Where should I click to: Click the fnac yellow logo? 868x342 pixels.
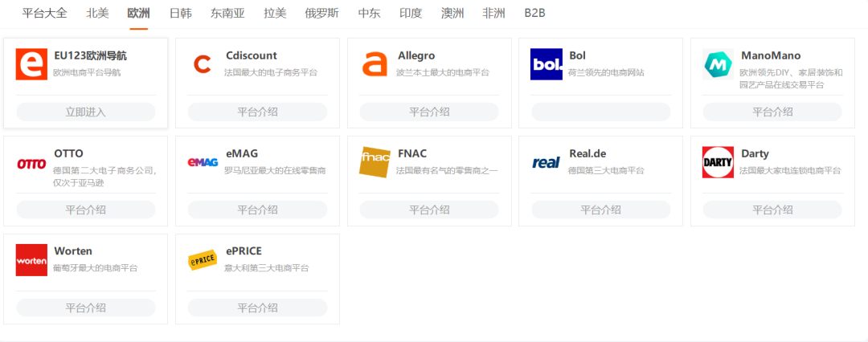375,163
